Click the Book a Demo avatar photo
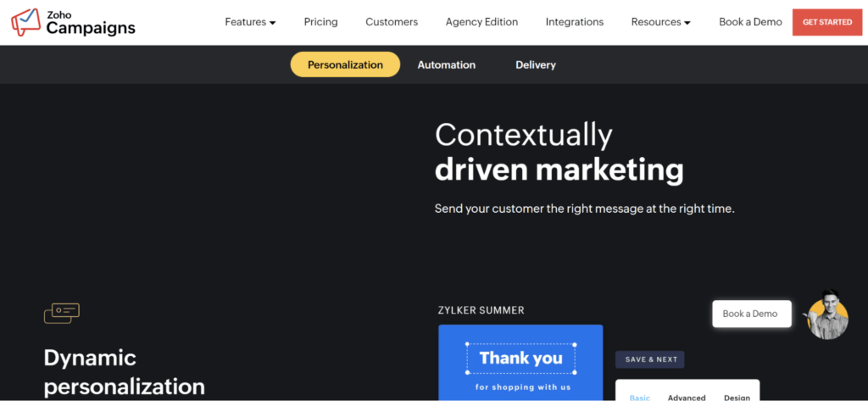 (x=827, y=314)
